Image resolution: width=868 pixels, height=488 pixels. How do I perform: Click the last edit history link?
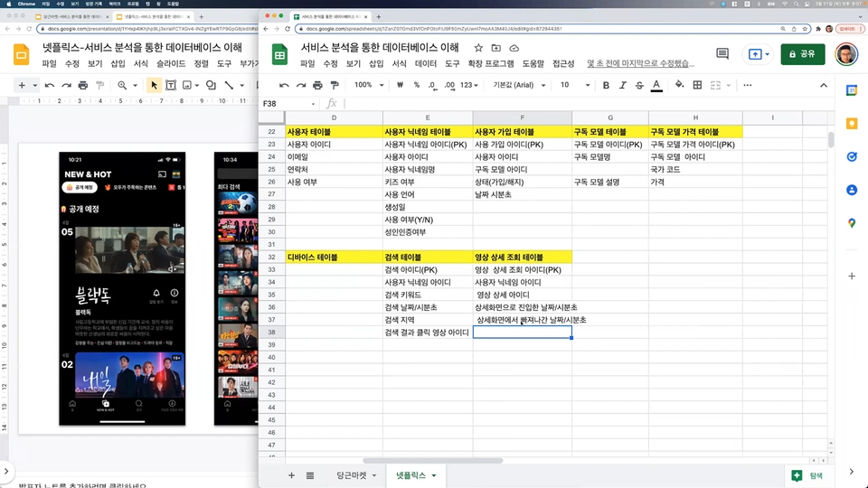640,64
